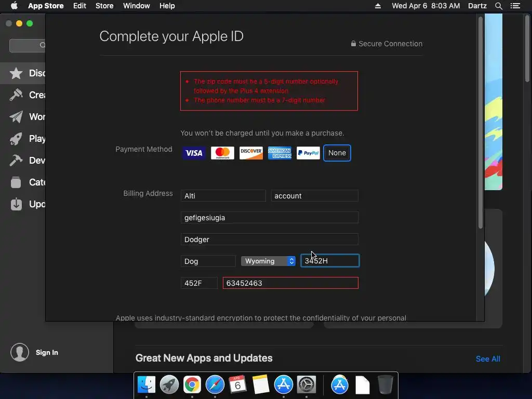Open Work category paper plane icon
The height and width of the screenshot is (399, 532).
point(16,117)
